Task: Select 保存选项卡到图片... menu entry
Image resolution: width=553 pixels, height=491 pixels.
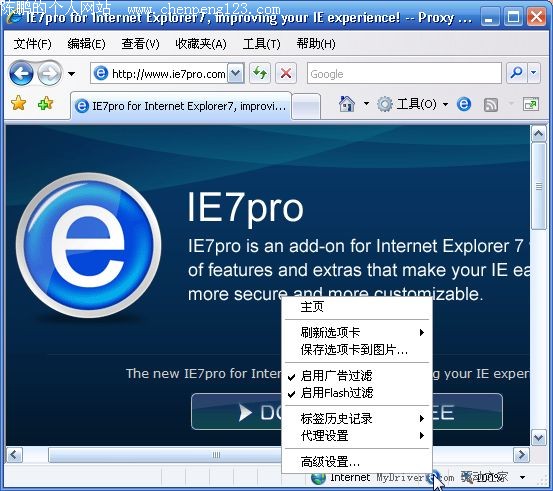Action: [x=357, y=350]
